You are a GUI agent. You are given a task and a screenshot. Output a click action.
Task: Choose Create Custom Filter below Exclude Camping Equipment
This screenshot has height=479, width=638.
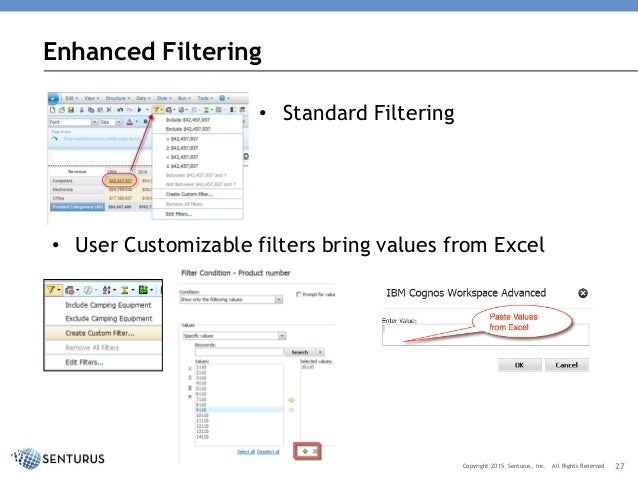[x=103, y=333]
